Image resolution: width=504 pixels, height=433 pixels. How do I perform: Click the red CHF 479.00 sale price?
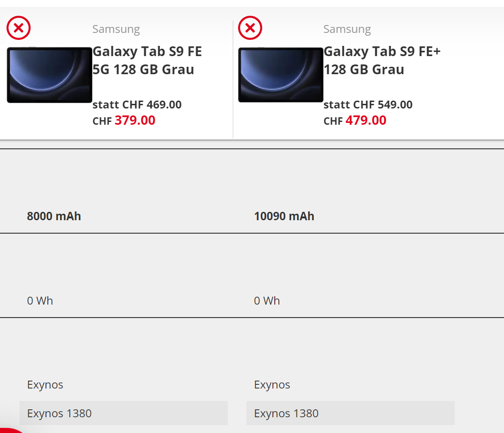(x=366, y=121)
